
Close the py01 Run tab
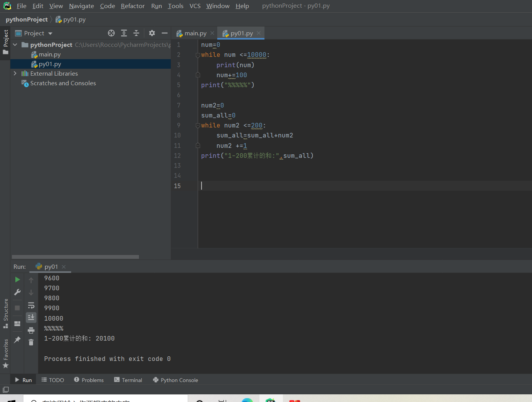click(x=64, y=267)
